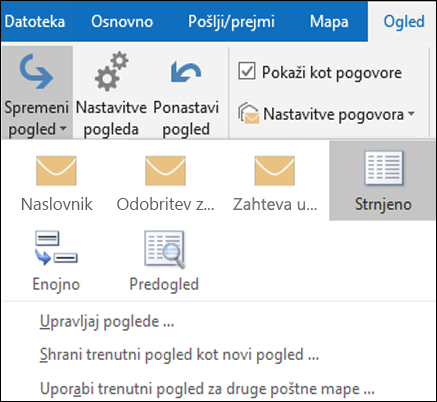Viewport: 437px width, 402px height.
Task: Open the Datoteka tab
Action: click(35, 22)
